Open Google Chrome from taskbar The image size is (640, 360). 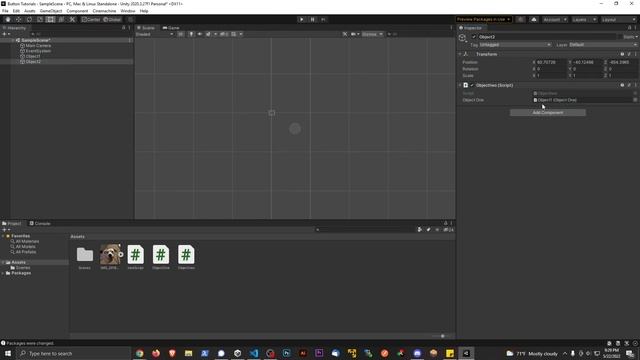[140, 353]
